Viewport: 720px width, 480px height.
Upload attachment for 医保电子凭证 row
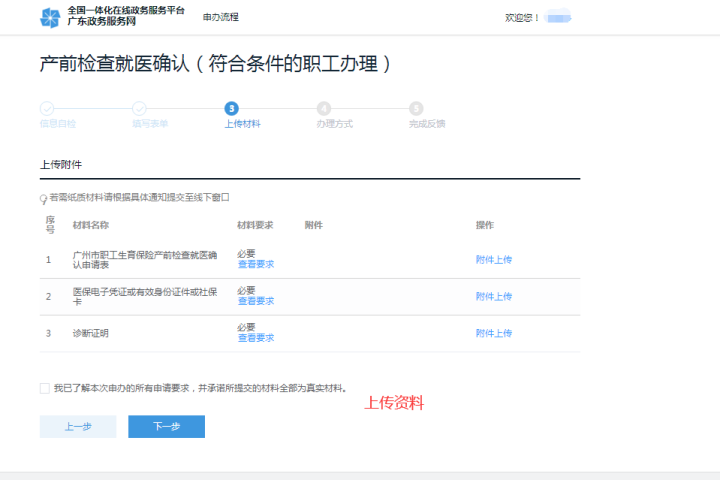(493, 296)
